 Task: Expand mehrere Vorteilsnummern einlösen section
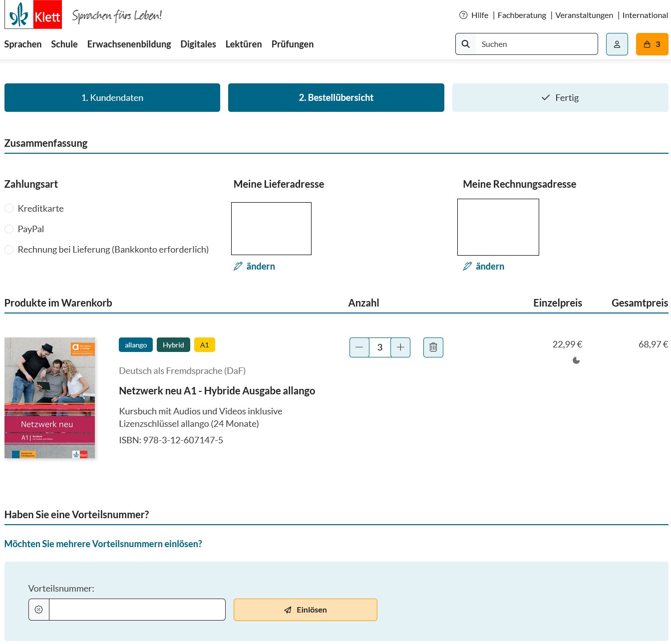[x=103, y=544]
